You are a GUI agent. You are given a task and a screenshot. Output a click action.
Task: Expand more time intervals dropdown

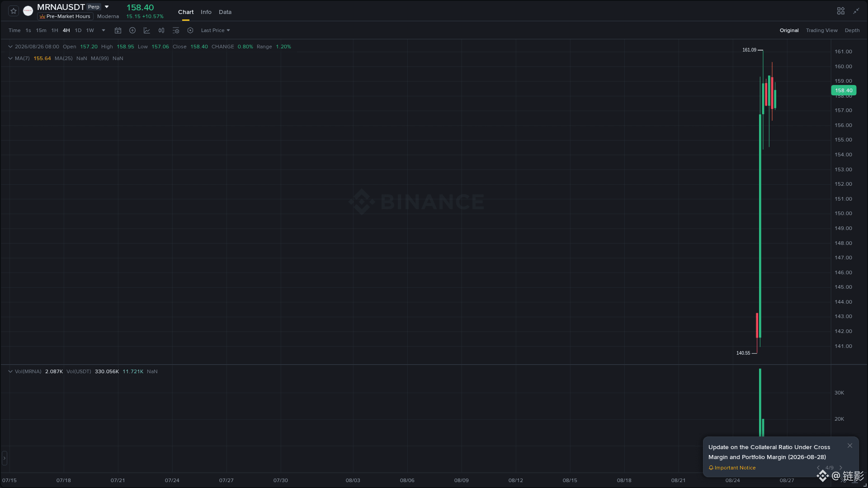coord(104,30)
